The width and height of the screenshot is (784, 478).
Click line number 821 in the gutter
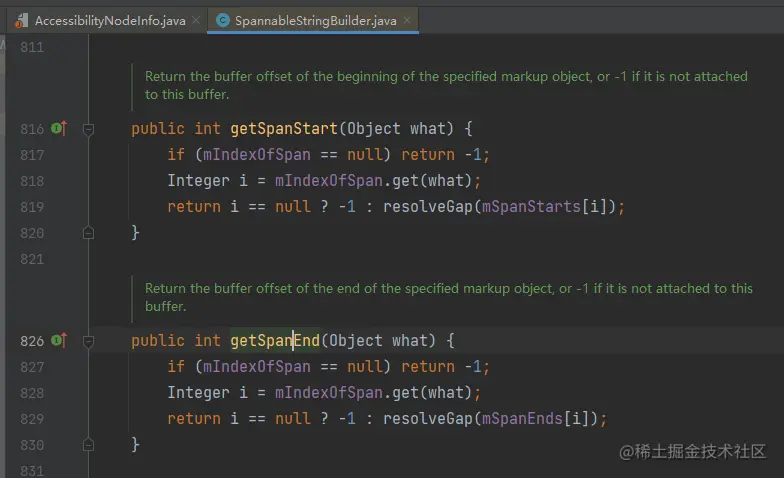(x=32, y=259)
